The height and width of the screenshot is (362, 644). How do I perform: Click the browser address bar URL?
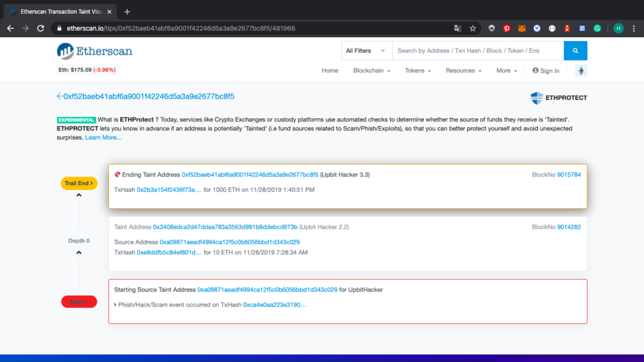coord(181,28)
